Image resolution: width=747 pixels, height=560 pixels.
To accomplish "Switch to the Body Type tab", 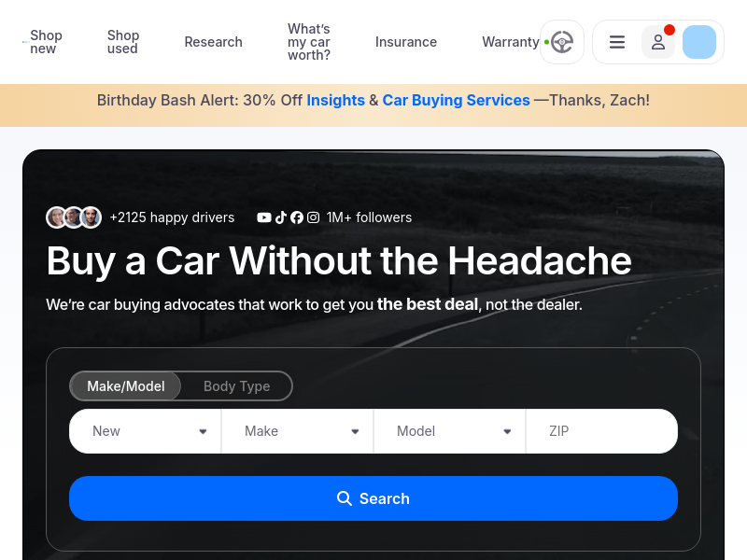I will click(237, 385).
